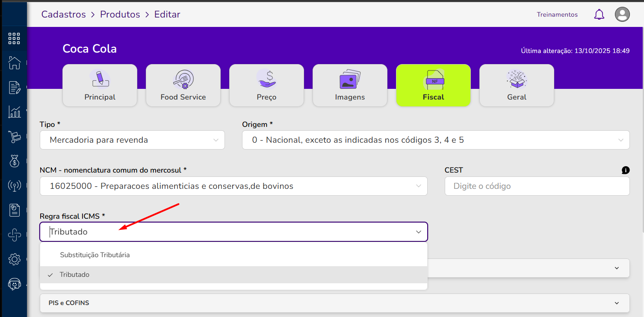The image size is (644, 317).
Task: Open the hand cart stock icon
Action: tap(14, 137)
